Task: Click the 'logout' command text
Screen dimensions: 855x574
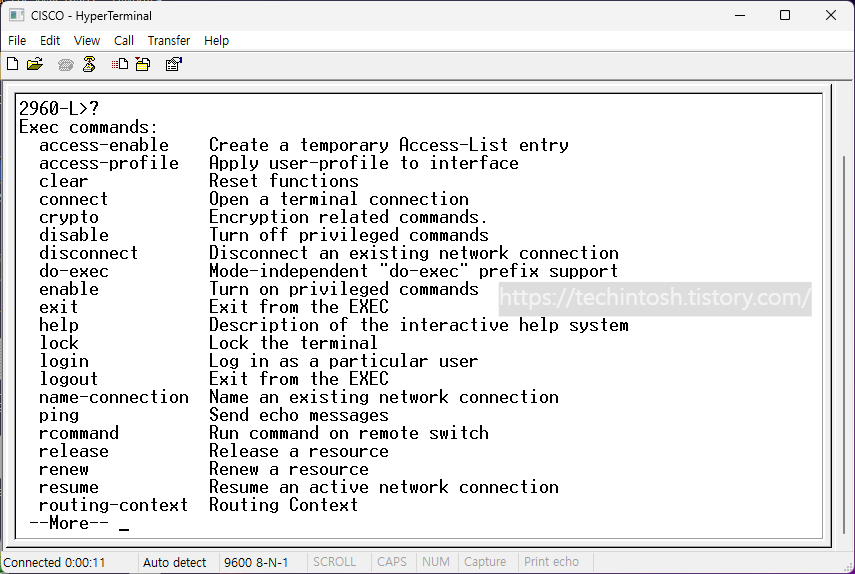Action: click(69, 379)
